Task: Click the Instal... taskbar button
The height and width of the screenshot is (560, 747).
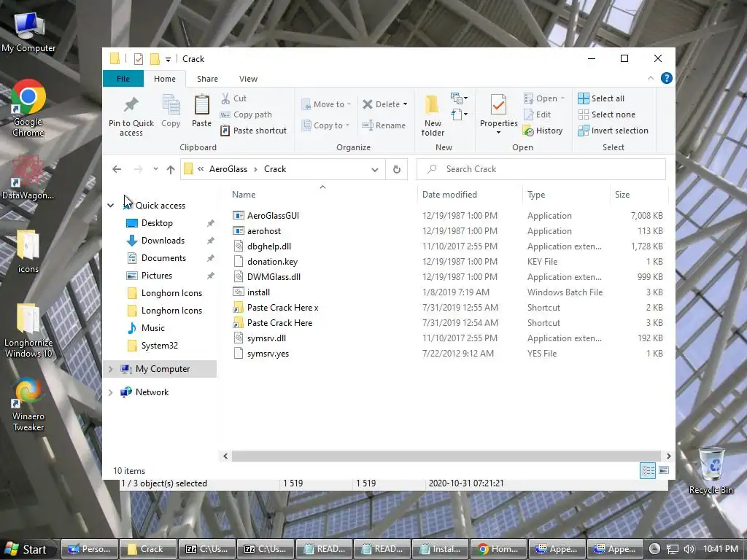Action: point(440,549)
